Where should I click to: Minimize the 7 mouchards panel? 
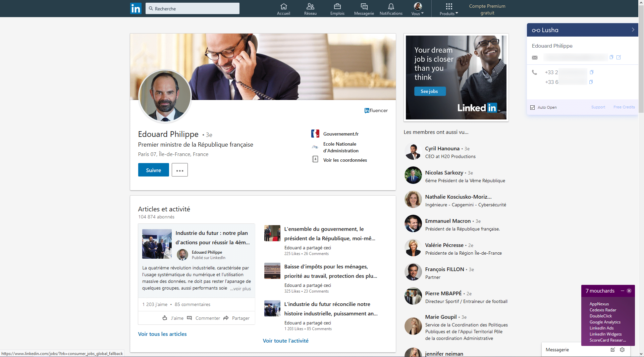[x=622, y=291]
